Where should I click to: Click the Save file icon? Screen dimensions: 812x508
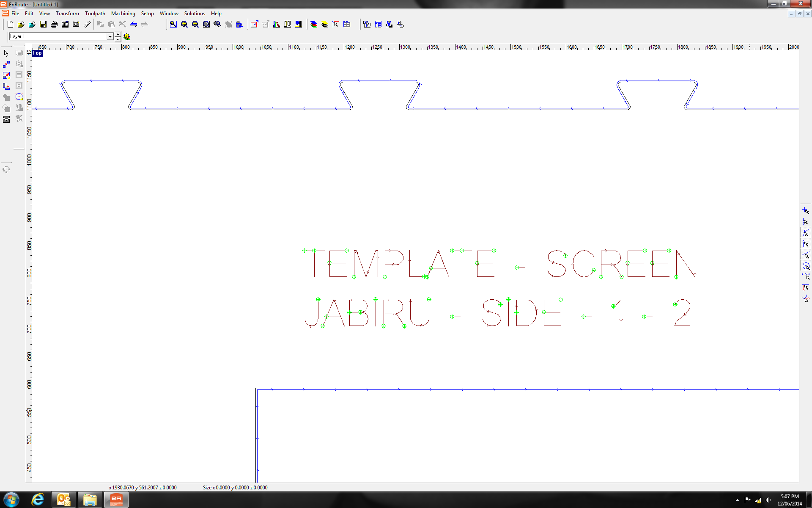pyautogui.click(x=43, y=25)
